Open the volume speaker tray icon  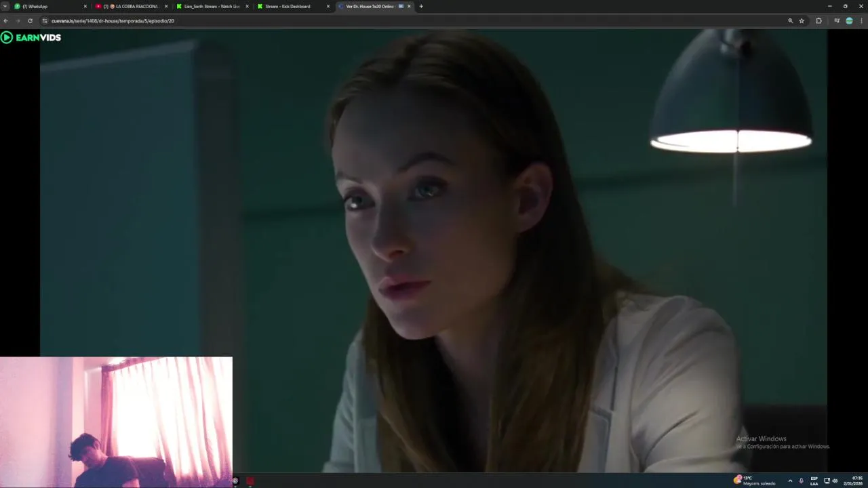pos(835,481)
